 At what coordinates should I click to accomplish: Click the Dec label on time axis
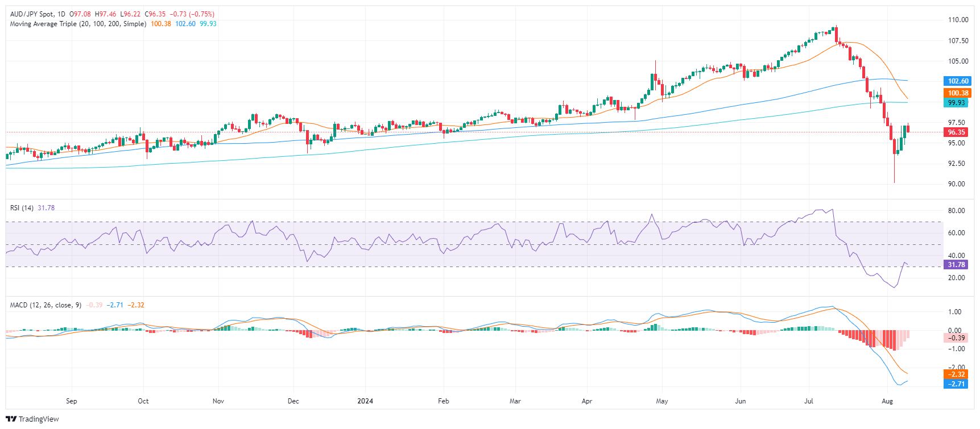coord(293,401)
